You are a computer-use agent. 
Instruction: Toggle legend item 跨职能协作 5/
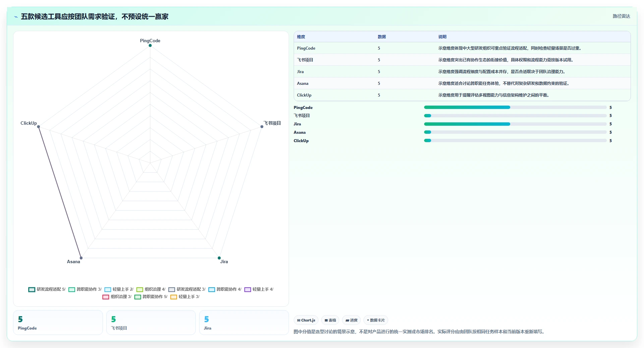[151, 297]
